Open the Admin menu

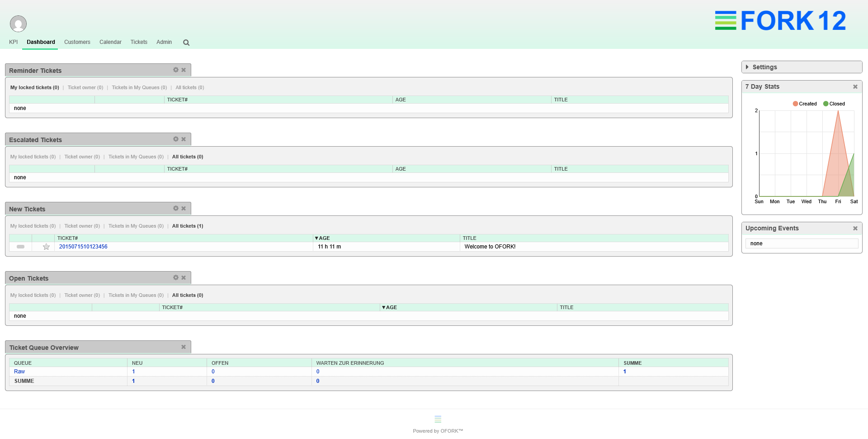tap(164, 42)
